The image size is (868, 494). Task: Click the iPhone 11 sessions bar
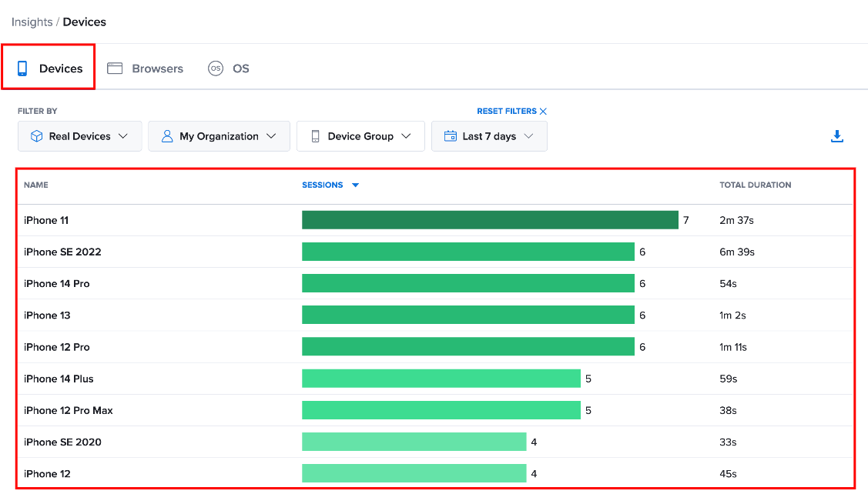490,220
